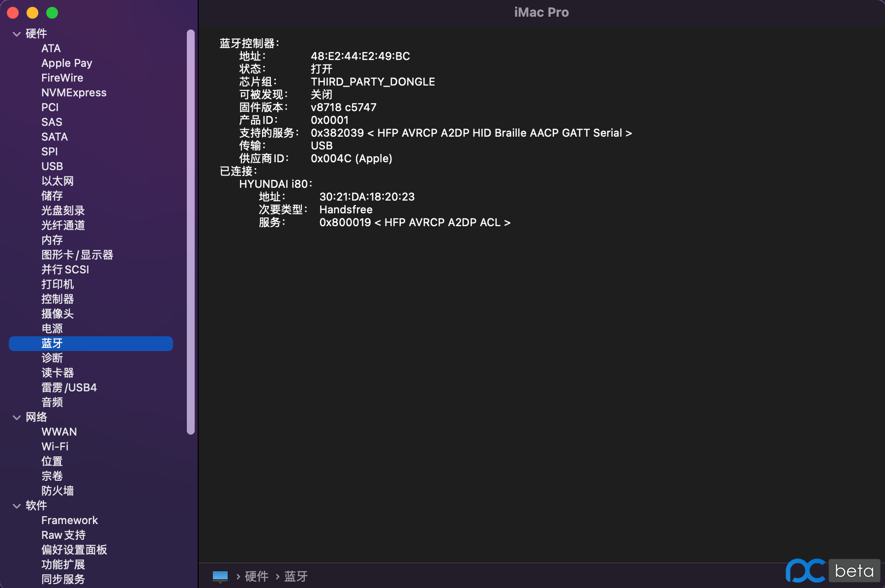
Task: Click 硬件 in the bottom path bar
Action: pyautogui.click(x=257, y=576)
